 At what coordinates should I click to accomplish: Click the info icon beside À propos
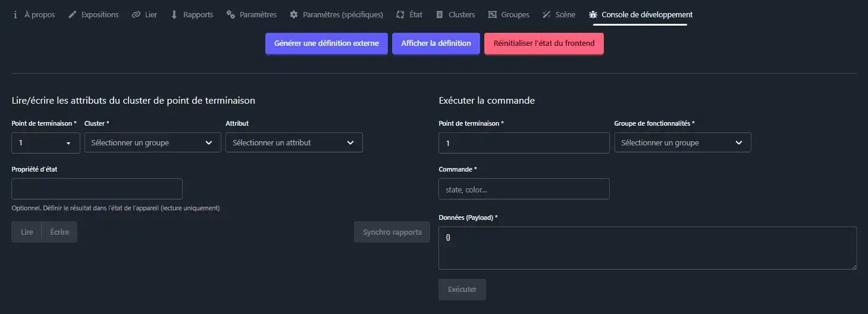15,15
